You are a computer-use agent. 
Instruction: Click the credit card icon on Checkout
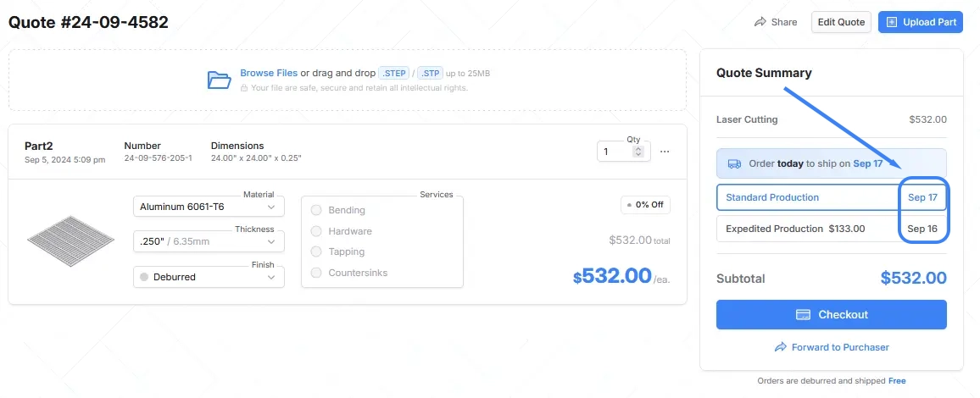point(805,315)
